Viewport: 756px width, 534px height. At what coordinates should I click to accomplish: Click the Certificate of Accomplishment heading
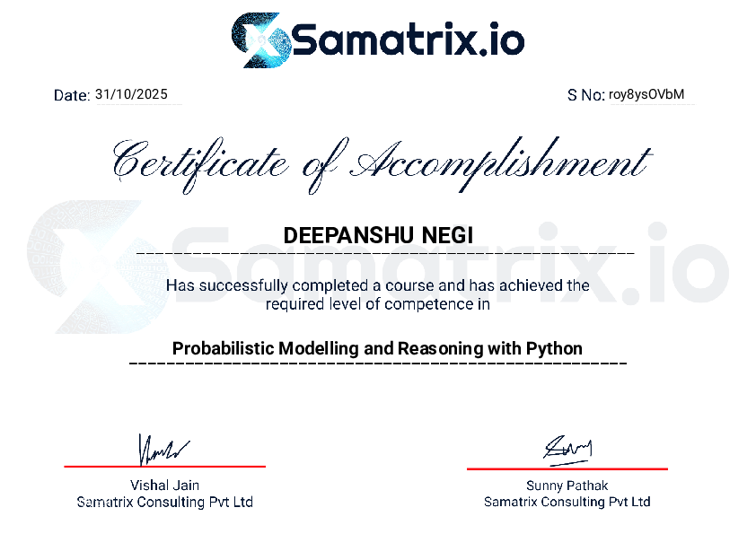(380, 164)
